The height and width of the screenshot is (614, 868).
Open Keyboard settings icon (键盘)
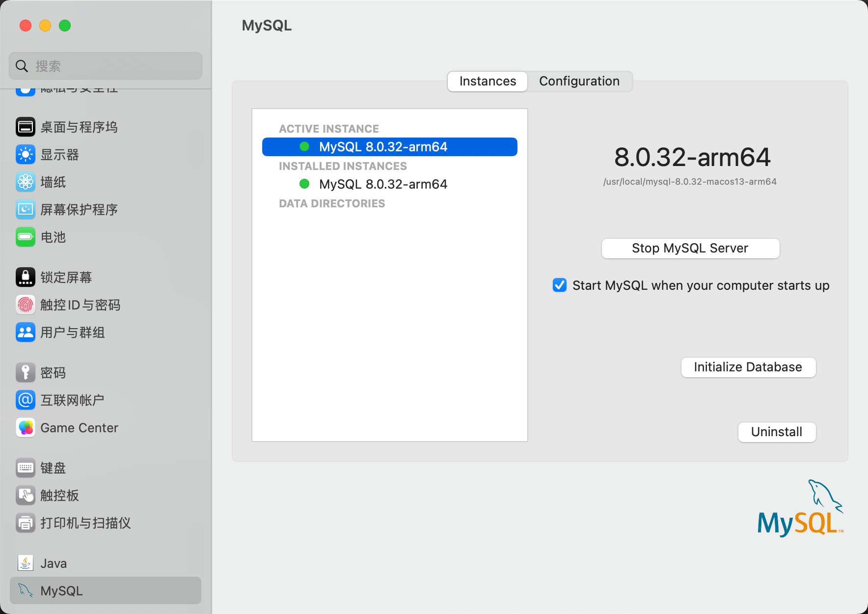(26, 468)
